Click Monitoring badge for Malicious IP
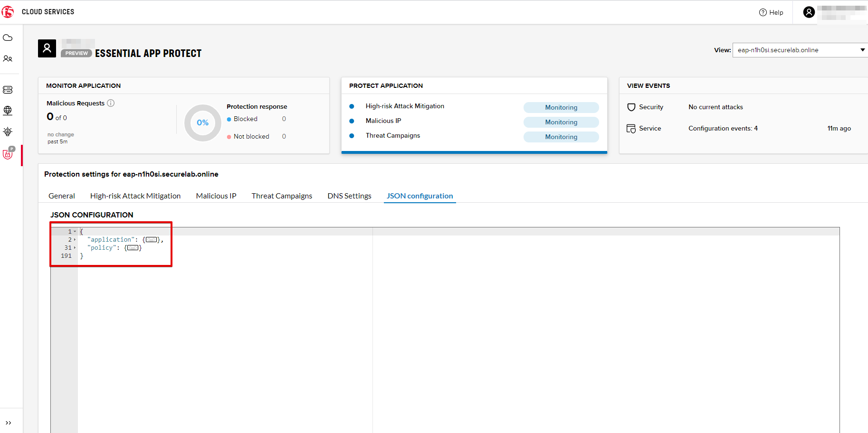Image resolution: width=868 pixels, height=433 pixels. pos(561,122)
